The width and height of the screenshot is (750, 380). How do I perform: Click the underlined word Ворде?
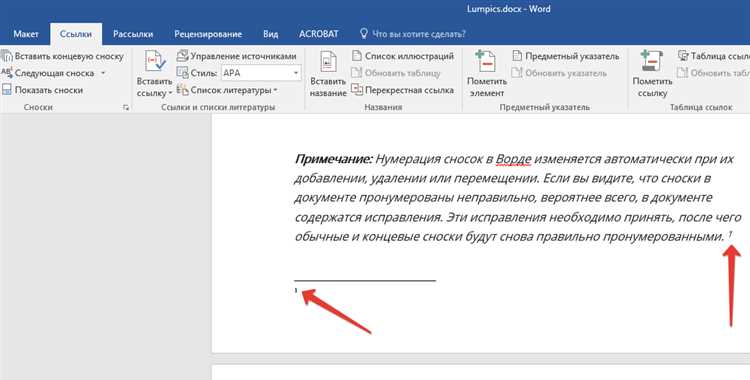coord(513,159)
